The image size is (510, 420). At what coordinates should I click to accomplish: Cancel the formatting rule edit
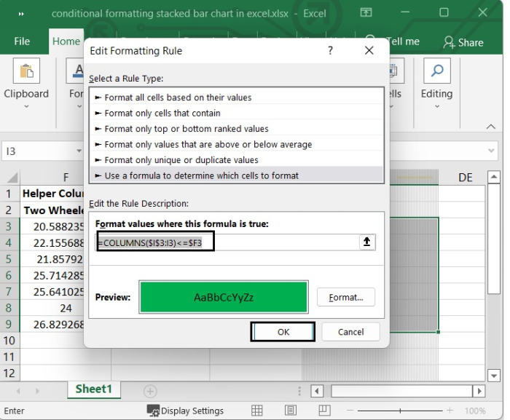[x=350, y=332]
